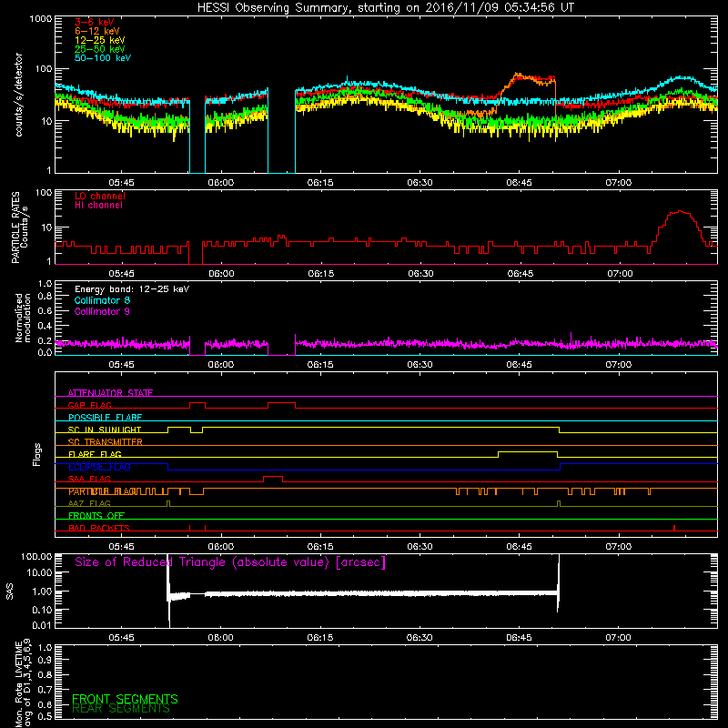Image resolution: width=728 pixels, height=728 pixels.
Task: Select the 50-100 keV legend label
Action: pos(103,58)
